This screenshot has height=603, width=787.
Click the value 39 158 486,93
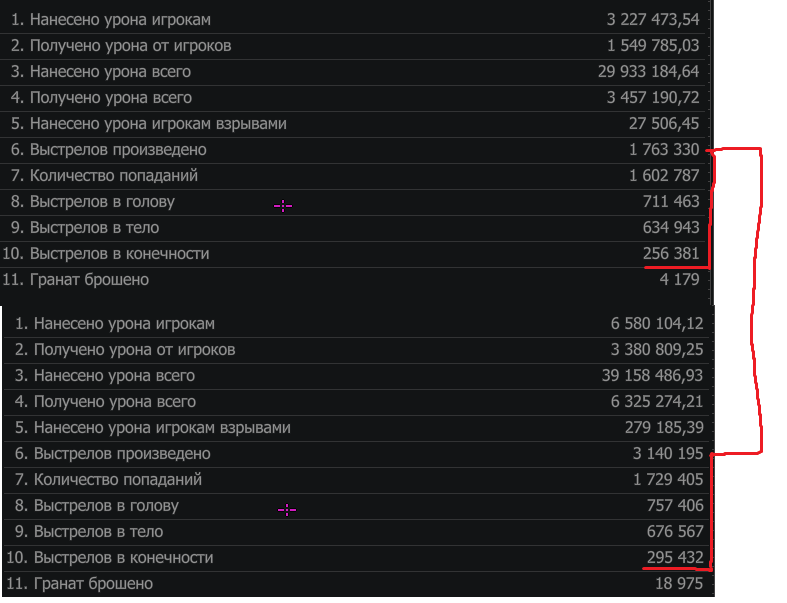click(652, 376)
